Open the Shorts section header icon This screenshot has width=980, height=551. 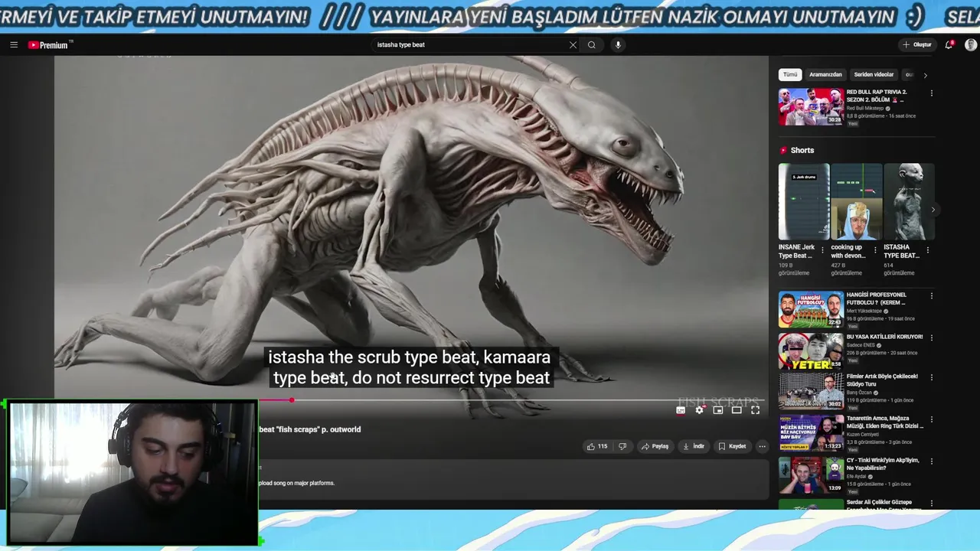pos(783,151)
